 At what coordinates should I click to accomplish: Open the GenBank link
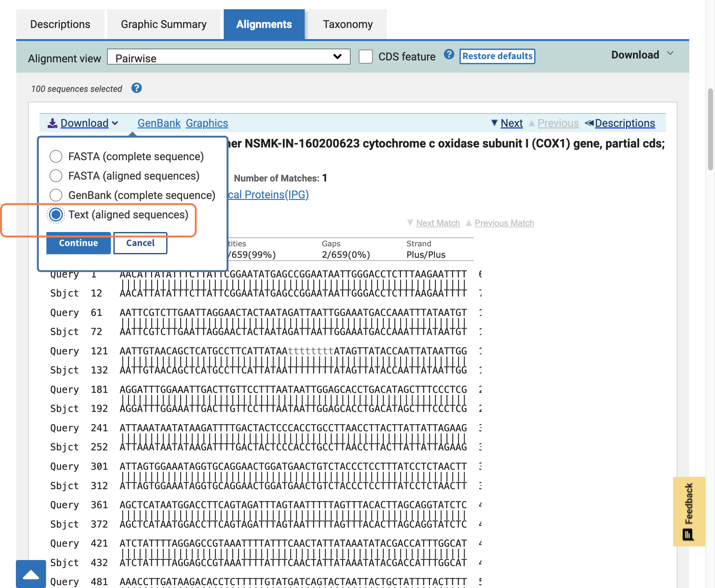[x=159, y=123]
